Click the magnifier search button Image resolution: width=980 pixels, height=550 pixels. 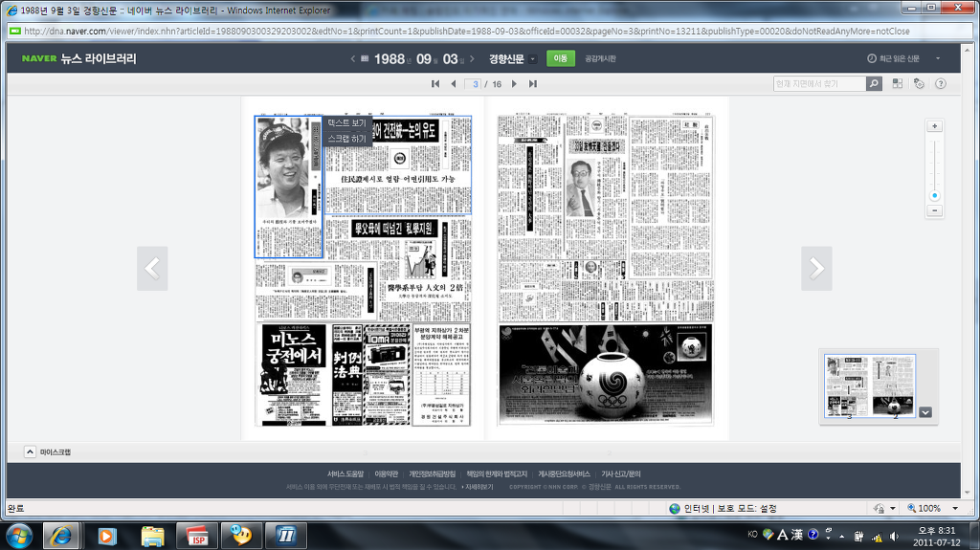click(x=875, y=83)
